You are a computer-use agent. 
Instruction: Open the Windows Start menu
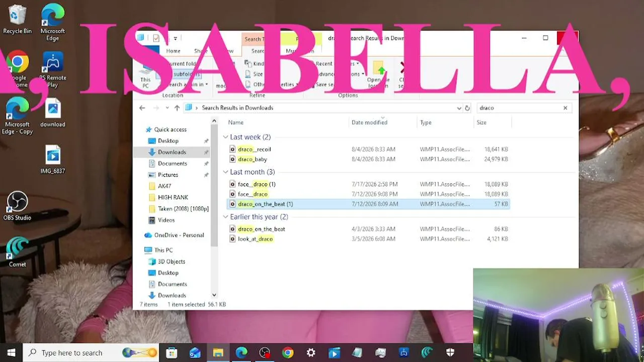tap(11, 352)
